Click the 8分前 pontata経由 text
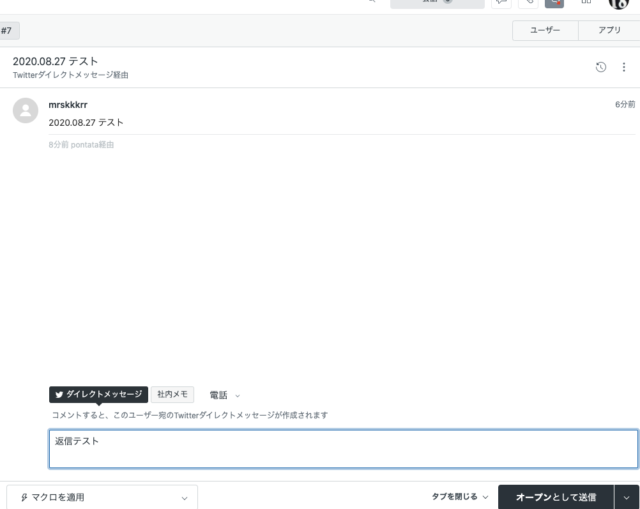This screenshot has width=640, height=509. pos(81,145)
